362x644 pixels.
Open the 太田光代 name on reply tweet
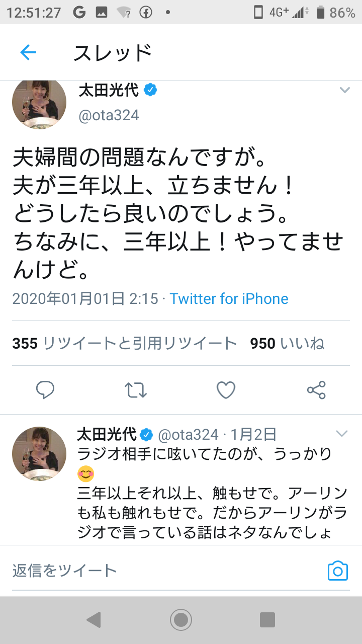pos(108,434)
